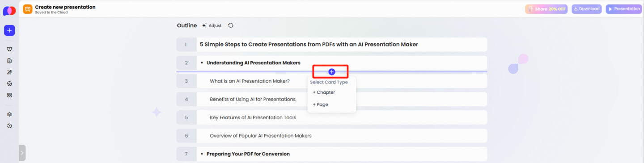Click the Create new presentation title
Image resolution: width=644 pixels, height=163 pixels.
pyautogui.click(x=65, y=7)
